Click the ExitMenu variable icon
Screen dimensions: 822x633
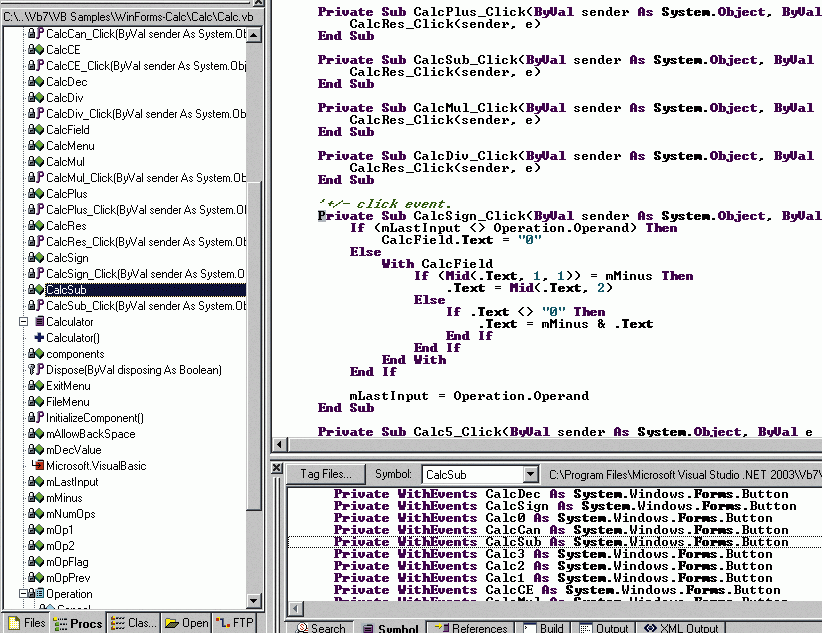pos(36,386)
